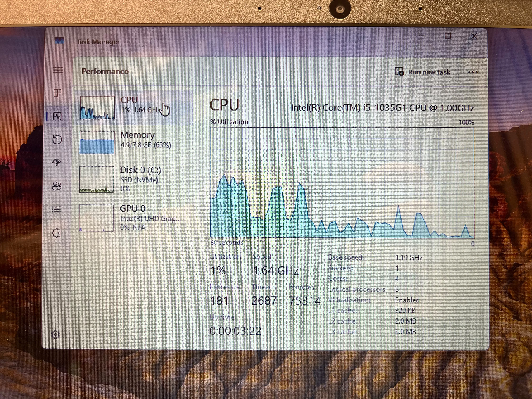Maximize the Task Manager window

(x=448, y=36)
